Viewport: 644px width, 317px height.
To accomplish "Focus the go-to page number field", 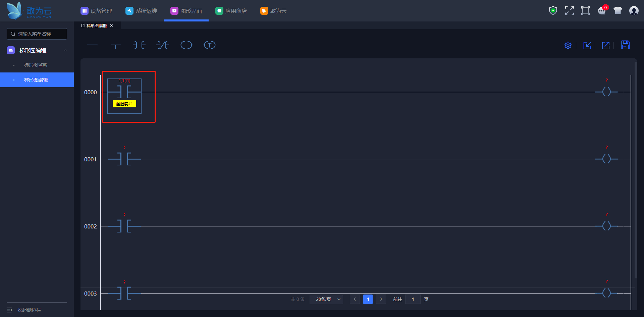I will [413, 299].
